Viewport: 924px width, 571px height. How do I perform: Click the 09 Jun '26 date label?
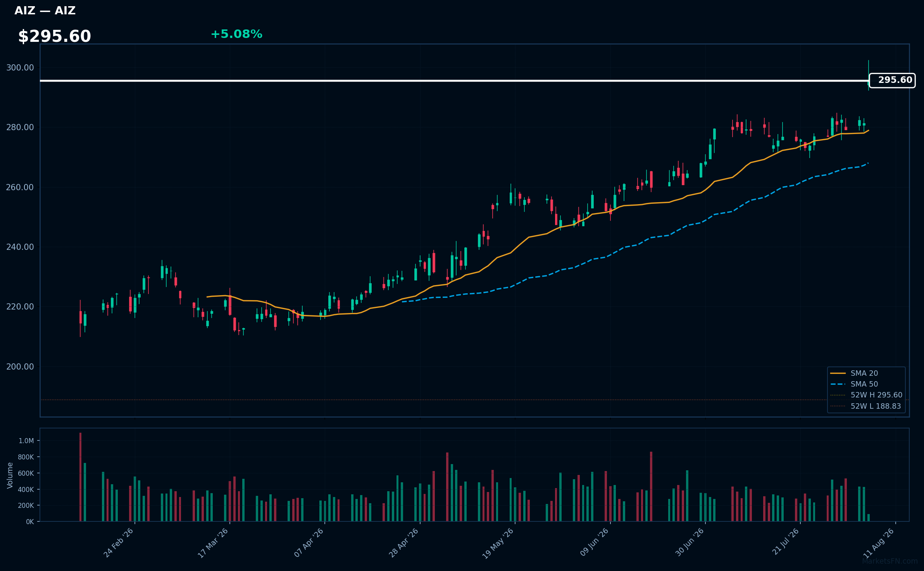[x=594, y=543]
